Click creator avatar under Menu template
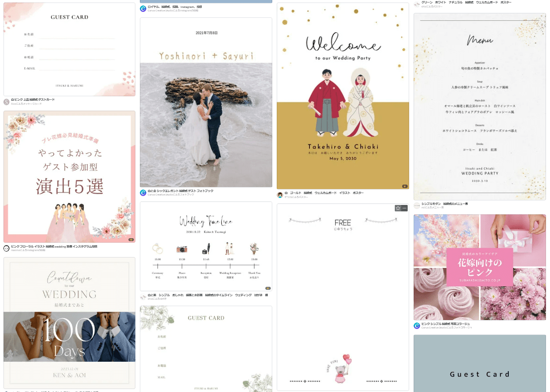This screenshot has height=392, width=550. point(417,205)
